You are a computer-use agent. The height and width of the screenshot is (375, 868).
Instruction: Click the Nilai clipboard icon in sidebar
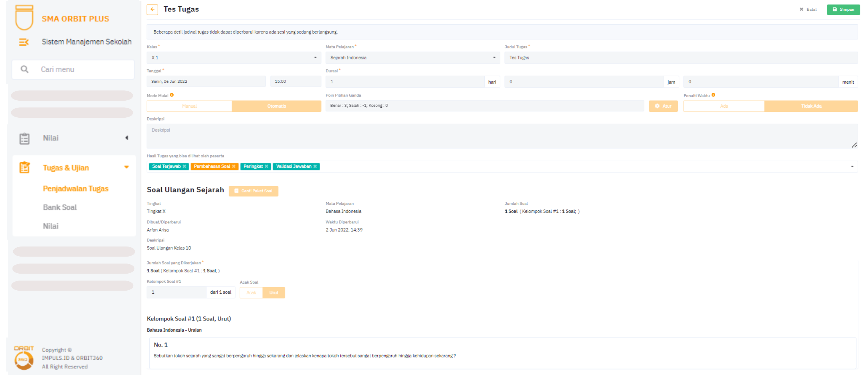pos(24,138)
